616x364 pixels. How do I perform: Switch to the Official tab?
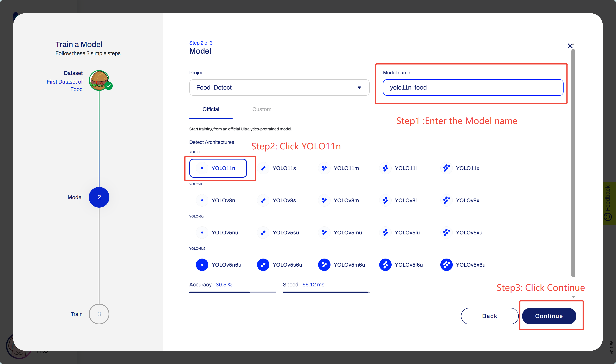[x=211, y=109]
